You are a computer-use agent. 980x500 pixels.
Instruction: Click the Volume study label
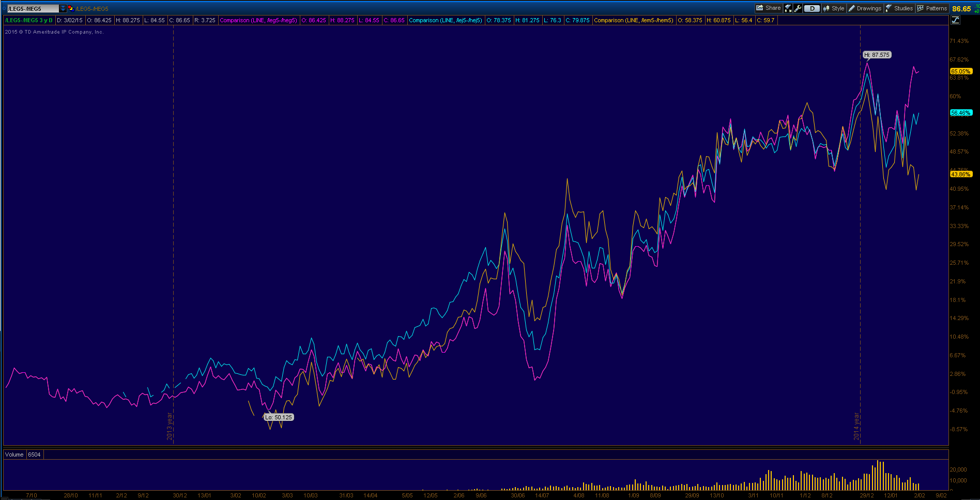(14, 454)
